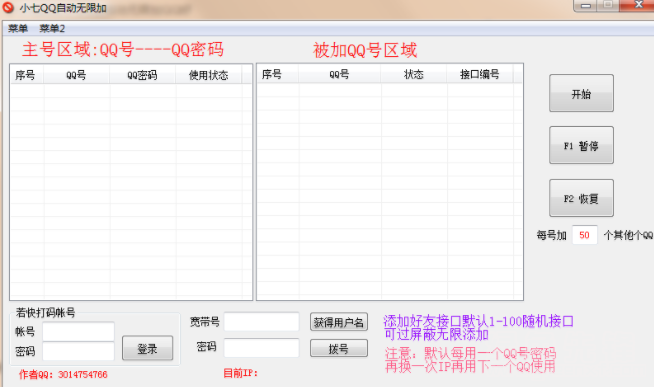Focus the 宽带号 input field
This screenshot has width=654, height=387.
[x=262, y=322]
